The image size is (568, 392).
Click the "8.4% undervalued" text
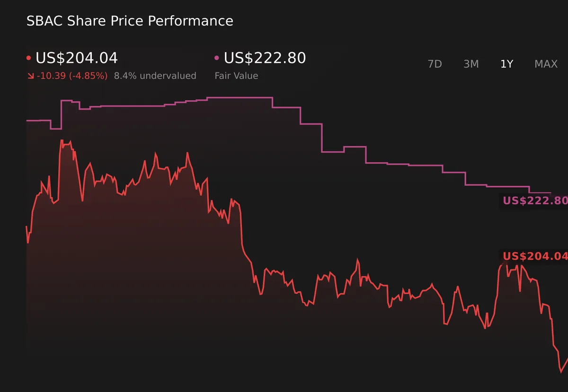coord(155,76)
